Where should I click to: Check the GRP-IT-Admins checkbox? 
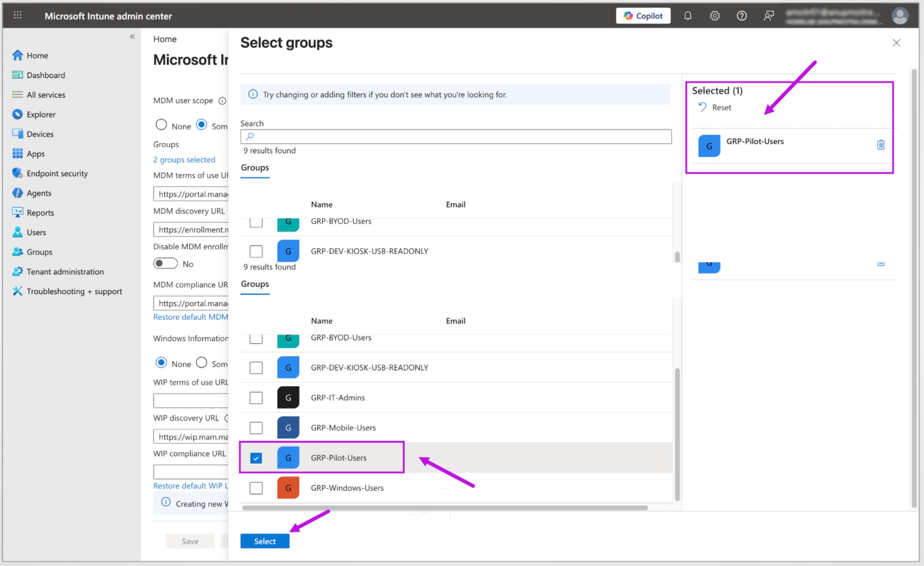tap(256, 398)
